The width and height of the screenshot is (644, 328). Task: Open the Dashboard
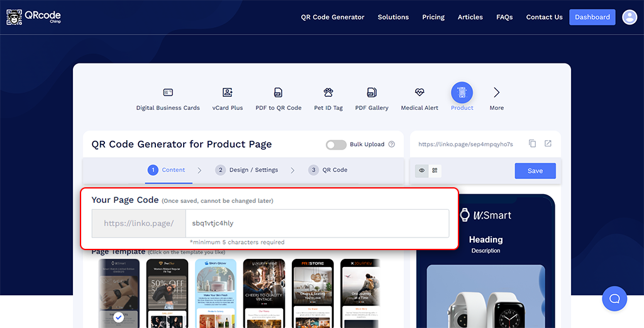[592, 17]
